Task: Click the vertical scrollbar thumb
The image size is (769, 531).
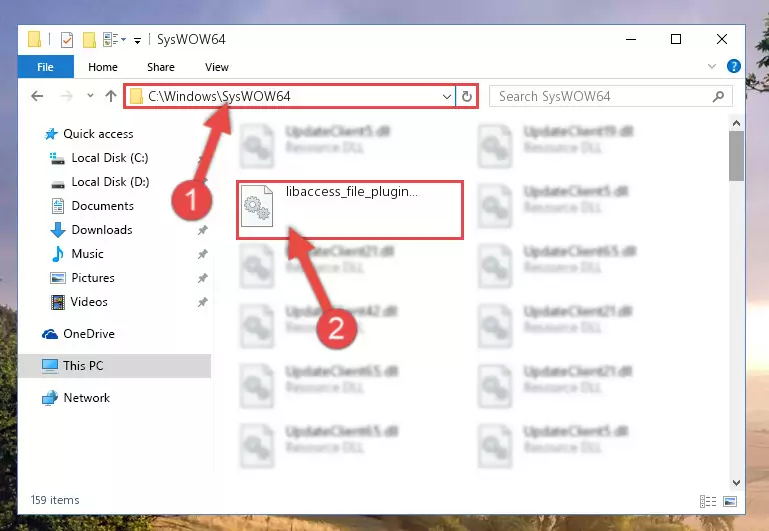Action: click(736, 156)
